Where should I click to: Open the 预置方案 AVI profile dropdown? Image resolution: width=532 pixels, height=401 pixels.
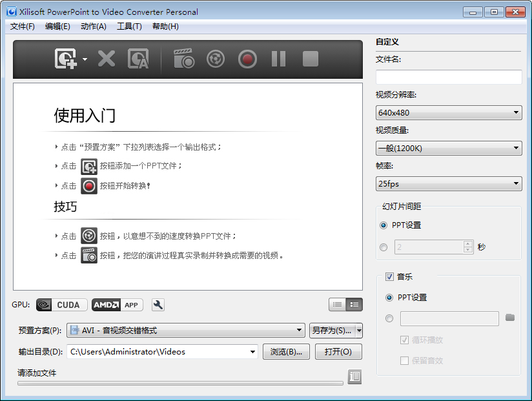pos(186,331)
